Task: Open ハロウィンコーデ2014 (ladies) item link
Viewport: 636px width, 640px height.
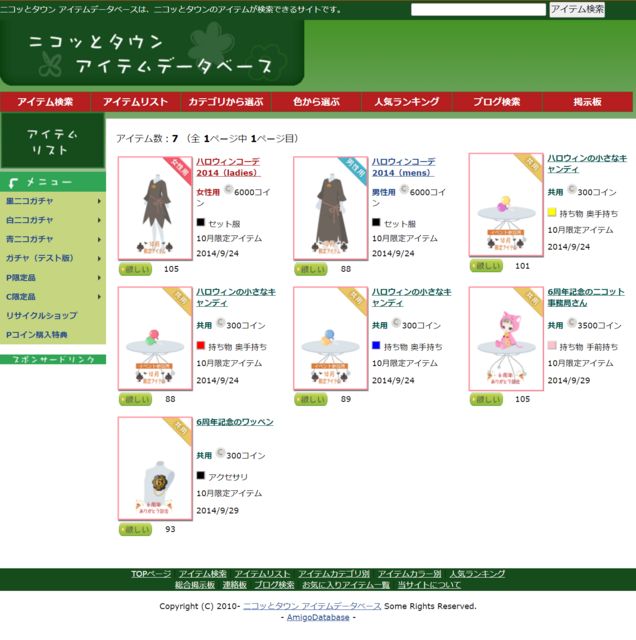Action: pyautogui.click(x=228, y=167)
